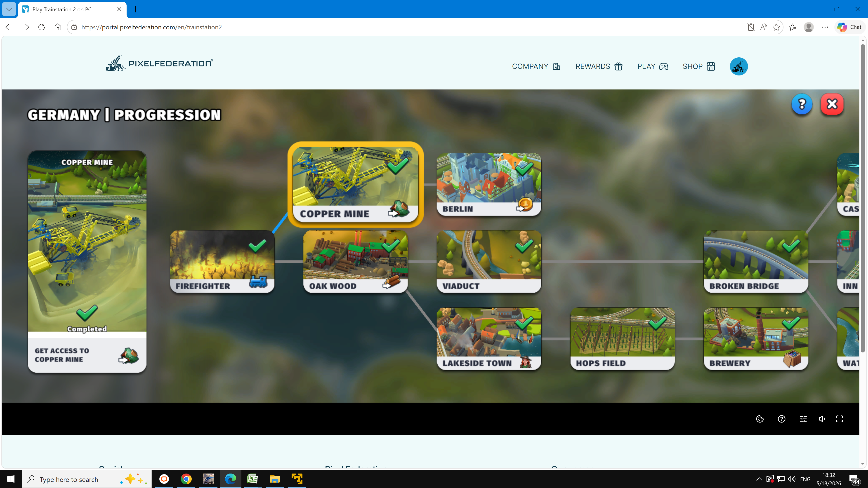The height and width of the screenshot is (488, 868).
Task: Open browser Settings and more menu
Action: (825, 27)
